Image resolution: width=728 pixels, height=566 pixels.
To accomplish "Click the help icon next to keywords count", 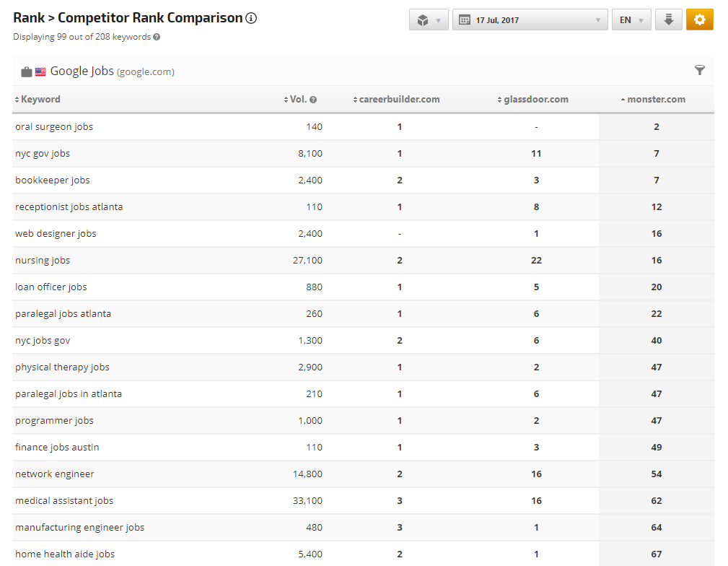I will point(157,37).
